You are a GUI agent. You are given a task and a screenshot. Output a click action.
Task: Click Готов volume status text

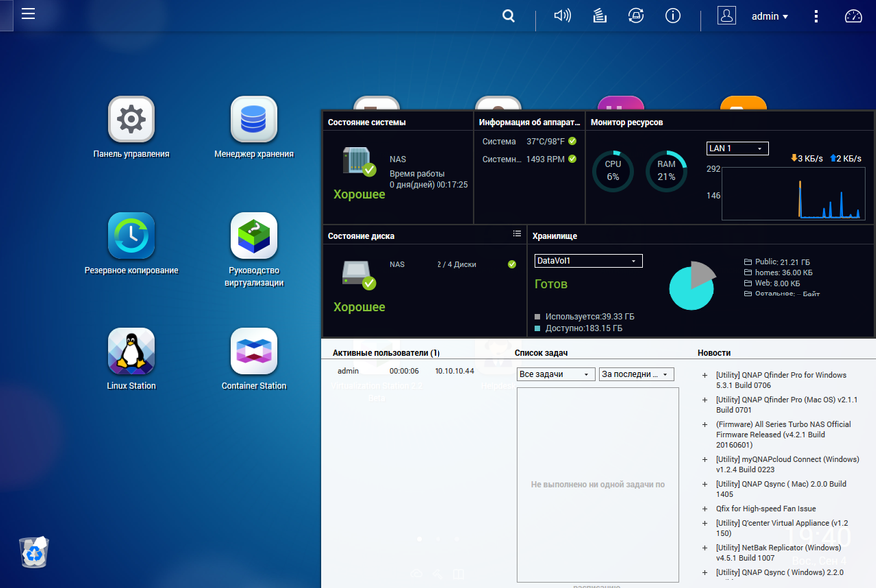(x=550, y=284)
